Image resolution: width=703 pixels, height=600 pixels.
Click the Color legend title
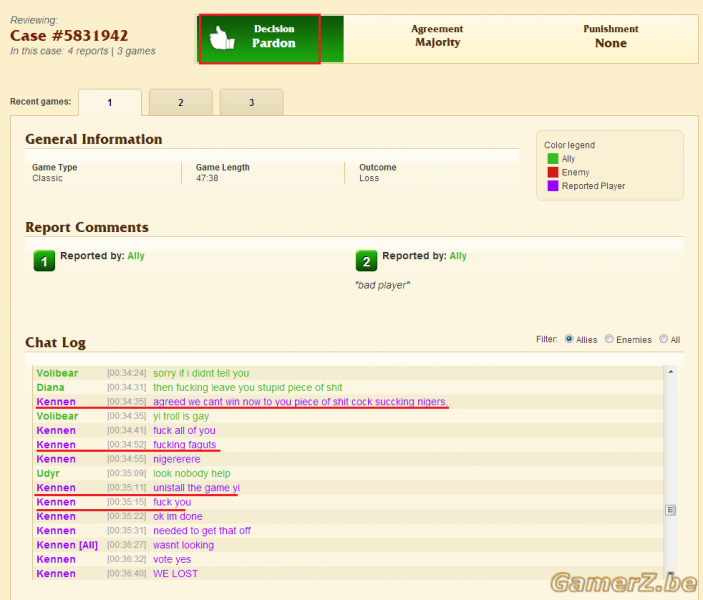coord(569,145)
